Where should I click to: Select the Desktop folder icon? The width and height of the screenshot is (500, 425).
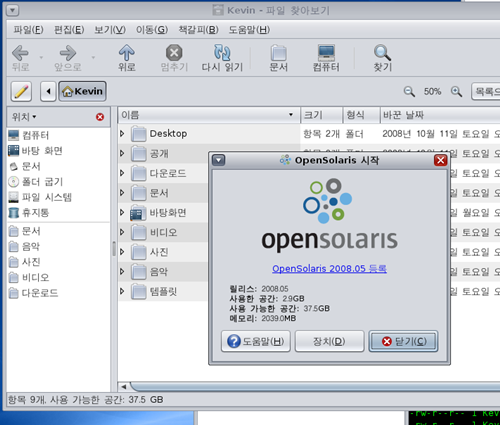(138, 134)
